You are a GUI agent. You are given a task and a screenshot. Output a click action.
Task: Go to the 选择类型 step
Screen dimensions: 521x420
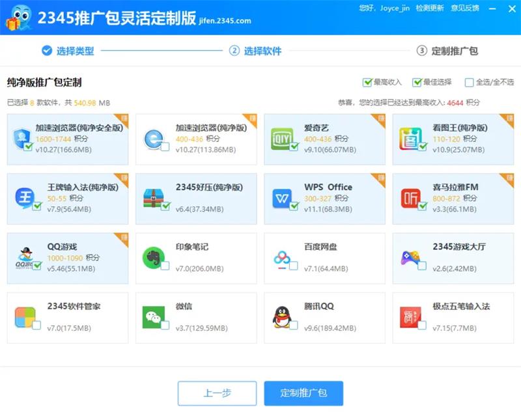click(x=68, y=51)
